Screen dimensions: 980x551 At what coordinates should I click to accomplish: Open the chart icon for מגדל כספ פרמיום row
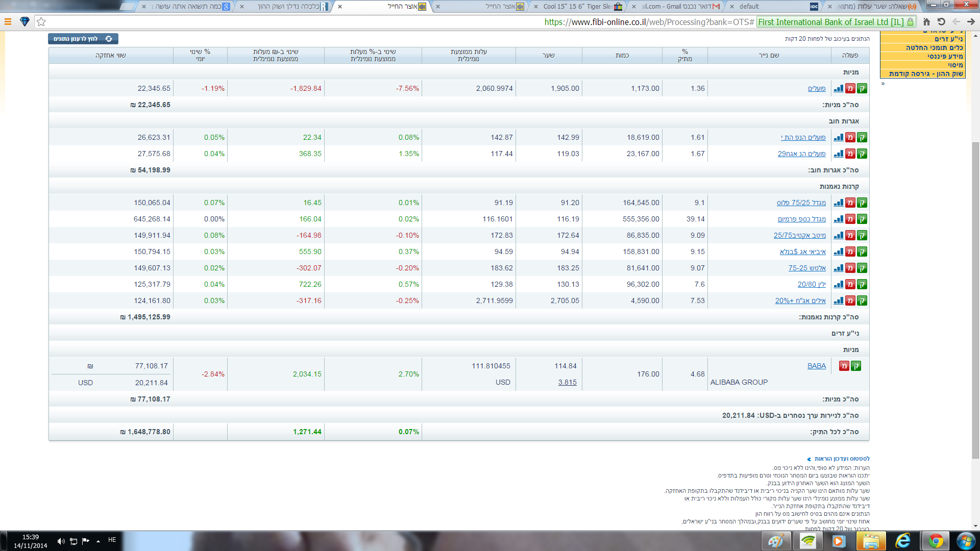(x=838, y=219)
